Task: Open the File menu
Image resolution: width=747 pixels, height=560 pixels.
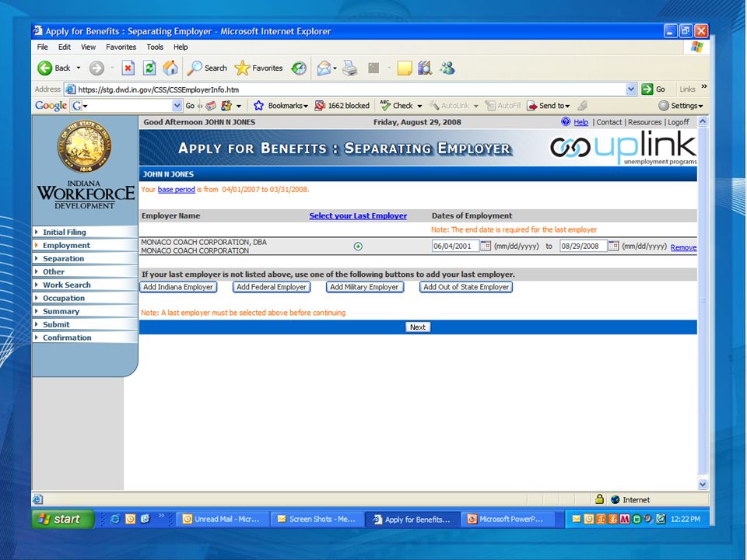Action: pyautogui.click(x=42, y=47)
